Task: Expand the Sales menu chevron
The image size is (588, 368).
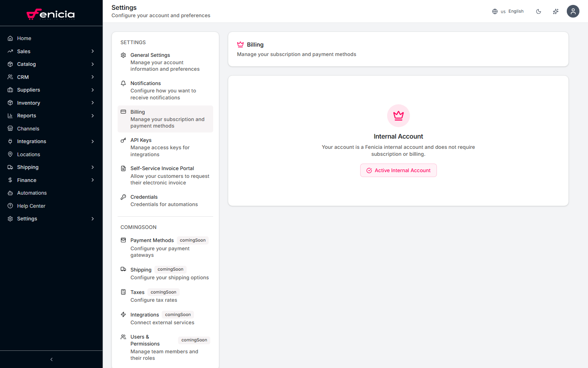Action: pos(93,51)
